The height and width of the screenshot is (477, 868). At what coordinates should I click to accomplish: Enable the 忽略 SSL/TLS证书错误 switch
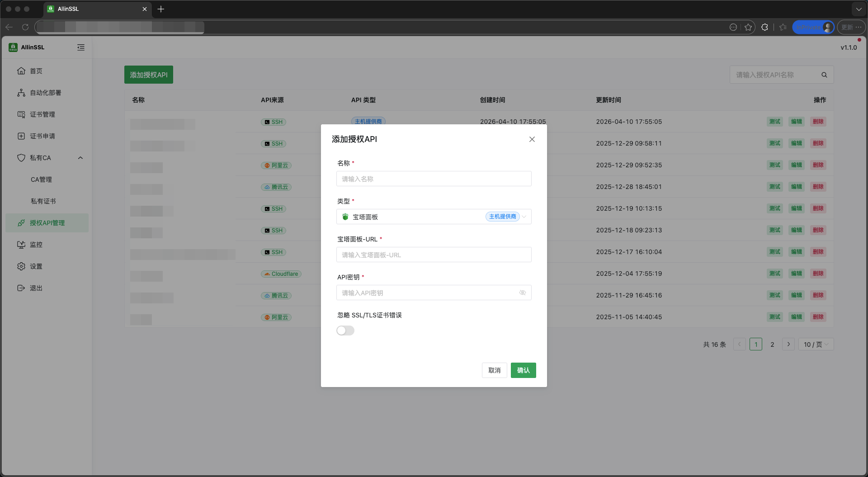point(345,331)
